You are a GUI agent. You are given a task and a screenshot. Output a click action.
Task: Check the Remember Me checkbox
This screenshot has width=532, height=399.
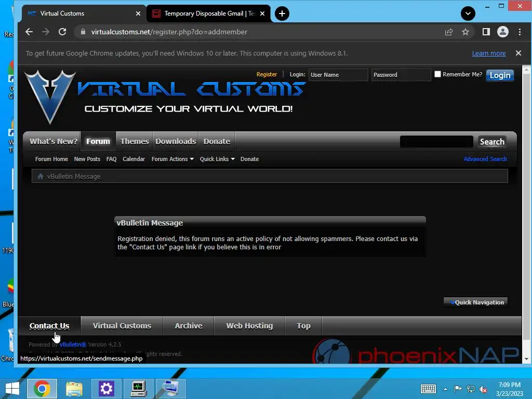tap(437, 74)
